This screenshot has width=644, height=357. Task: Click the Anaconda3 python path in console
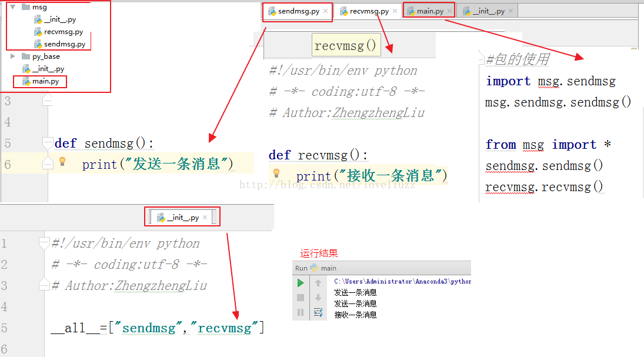click(402, 281)
